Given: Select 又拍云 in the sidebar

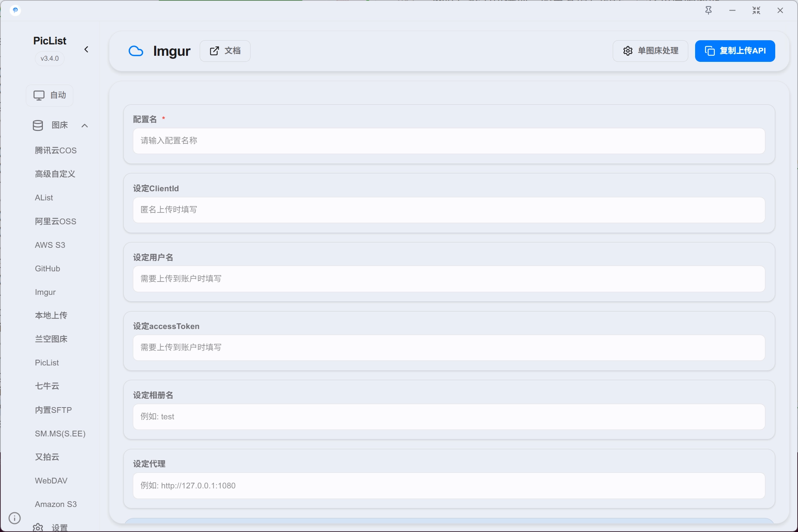Looking at the screenshot, I should [47, 457].
